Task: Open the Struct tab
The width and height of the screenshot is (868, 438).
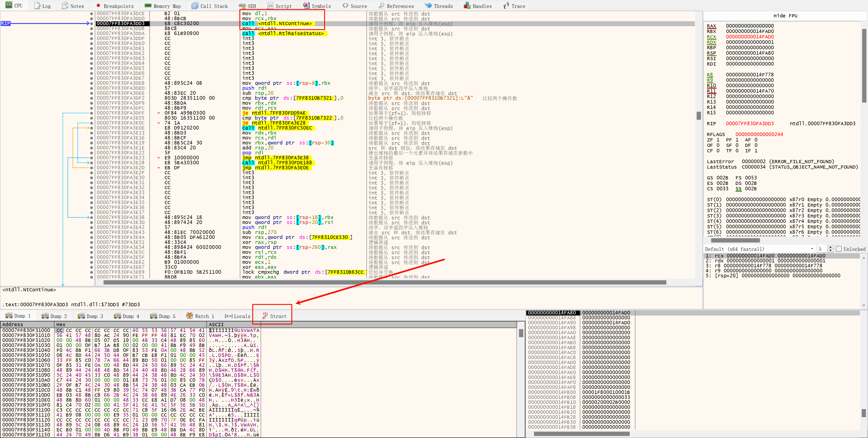Action: (274, 316)
